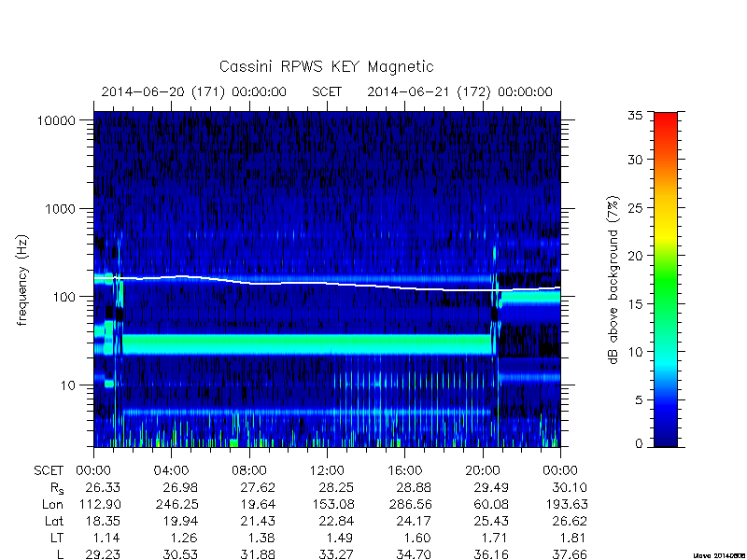Click the latitude value '25.43'
Image resolution: width=747 pixels, height=560 pixels.
pyautogui.click(x=491, y=521)
